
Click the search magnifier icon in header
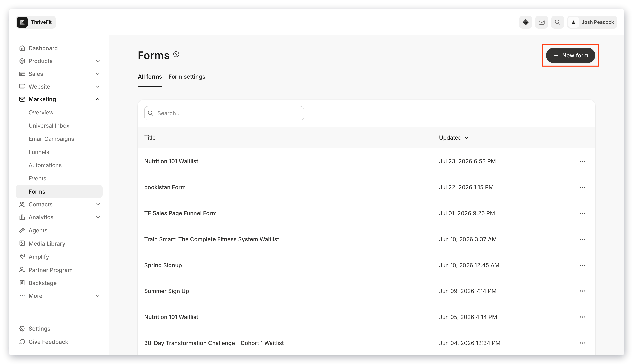[x=557, y=22]
